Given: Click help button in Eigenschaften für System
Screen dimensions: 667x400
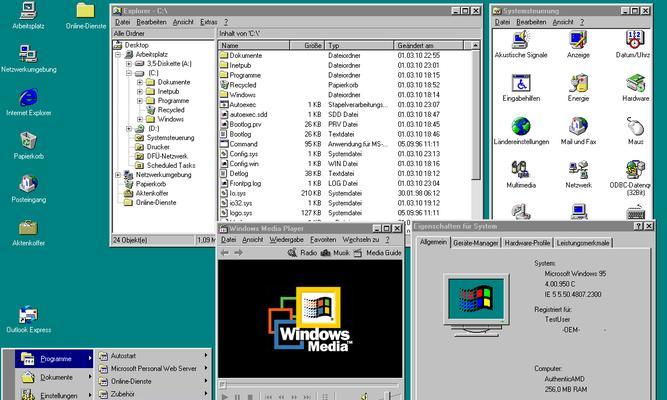Looking at the screenshot, I should (638, 226).
